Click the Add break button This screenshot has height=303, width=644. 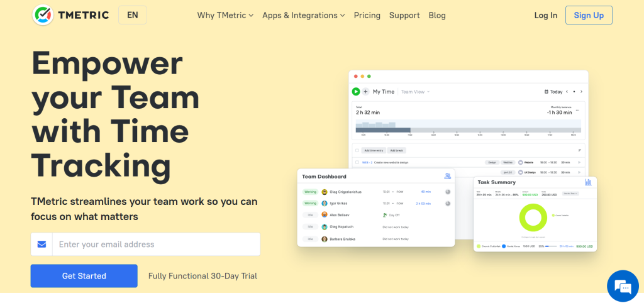[397, 150]
